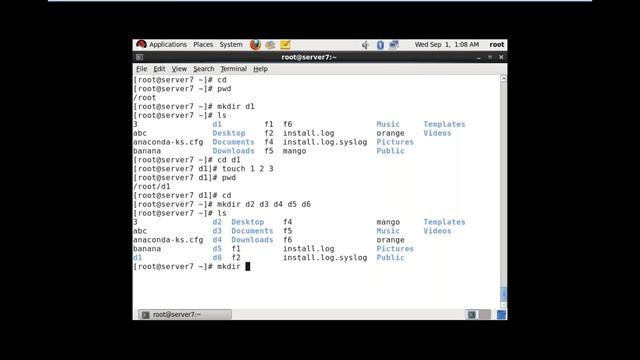Close the root@server7 terminal window
This screenshot has width=640, height=360.
(x=501, y=57)
